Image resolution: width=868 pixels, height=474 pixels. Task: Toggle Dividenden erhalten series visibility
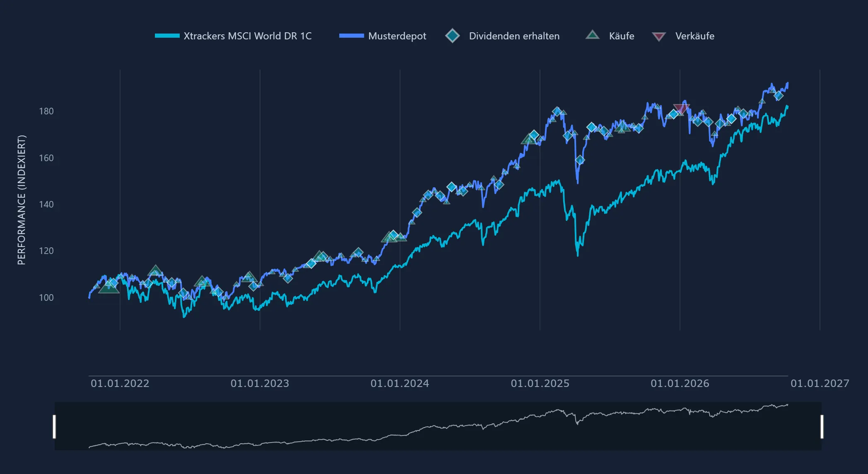(502, 36)
